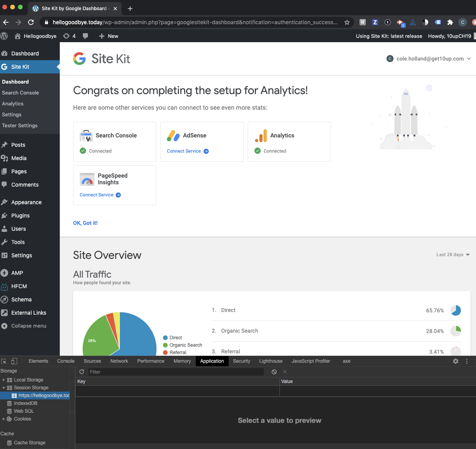Click the blue Direct legend swatch
The image size is (476, 449).
[x=165, y=338]
